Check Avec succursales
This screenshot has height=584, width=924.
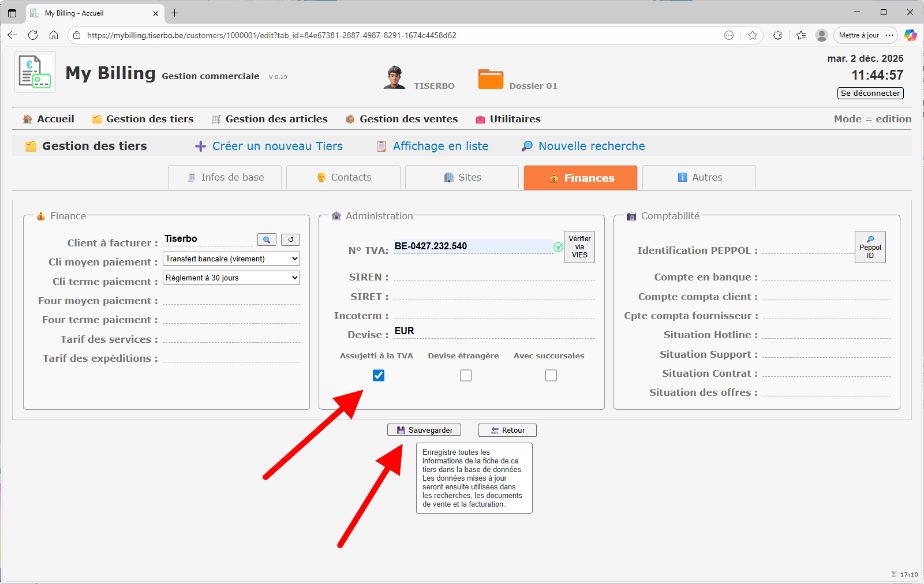(x=551, y=375)
